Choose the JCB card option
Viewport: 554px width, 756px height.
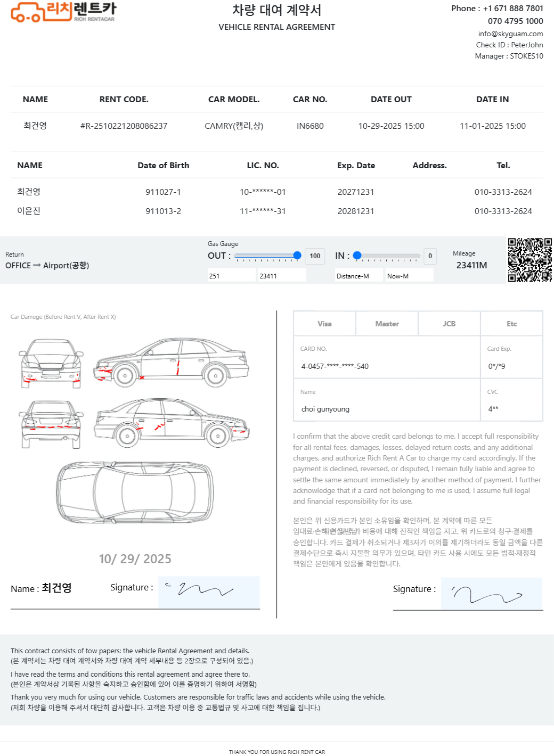[449, 324]
